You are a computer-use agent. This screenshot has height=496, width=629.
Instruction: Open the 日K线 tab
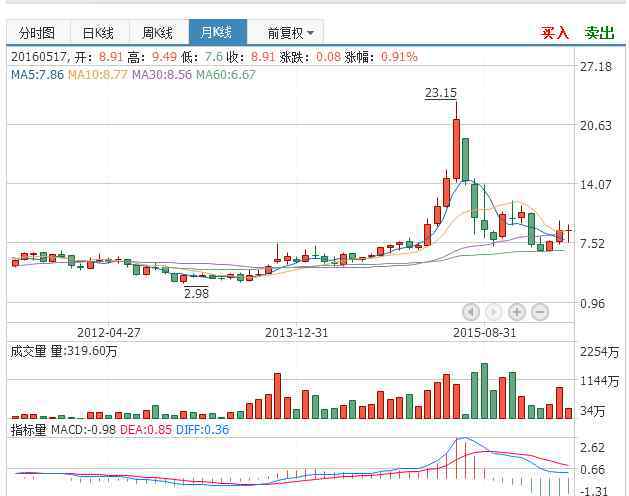pos(99,33)
